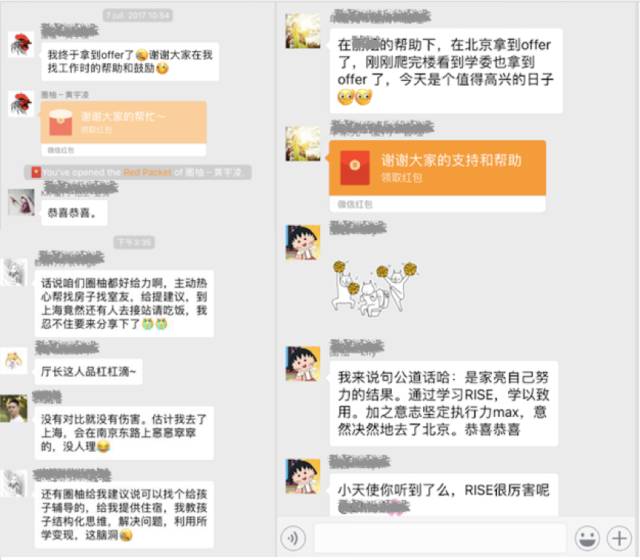Click the red envelope icon in orange packet
This screenshot has height=560, width=640.
pos(355,168)
